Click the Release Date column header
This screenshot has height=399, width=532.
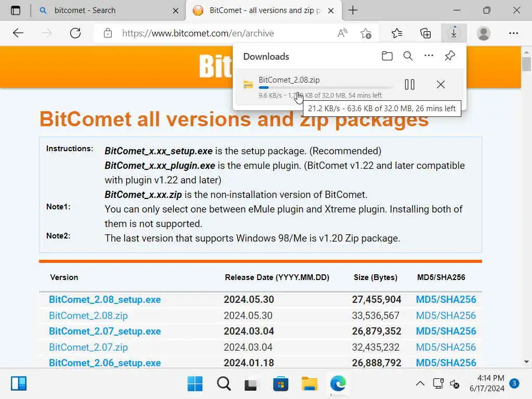pos(277,277)
